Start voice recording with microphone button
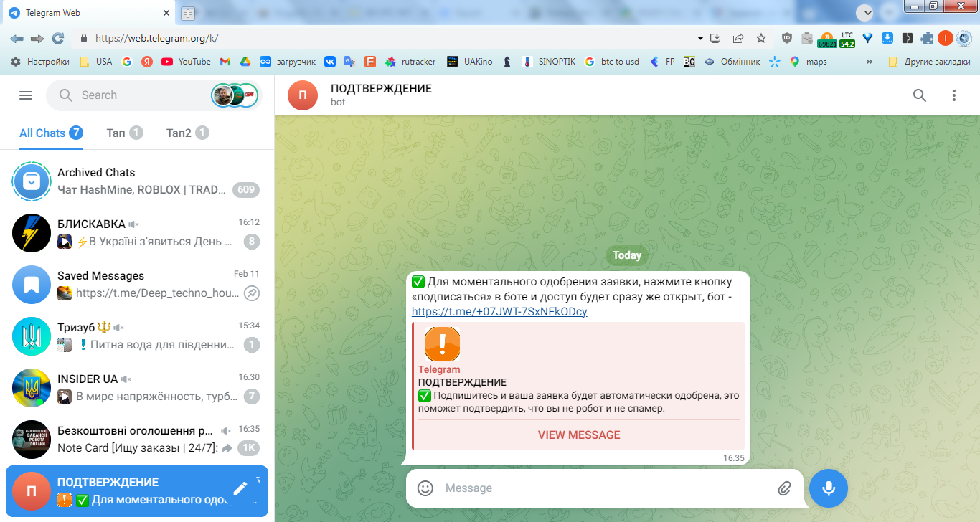The image size is (980, 522). point(829,488)
